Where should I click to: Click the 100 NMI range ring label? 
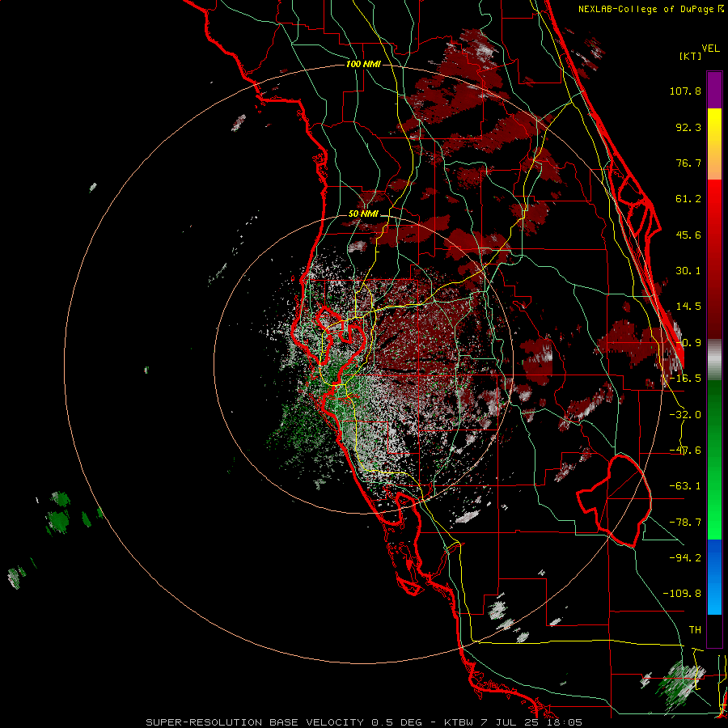click(x=363, y=64)
